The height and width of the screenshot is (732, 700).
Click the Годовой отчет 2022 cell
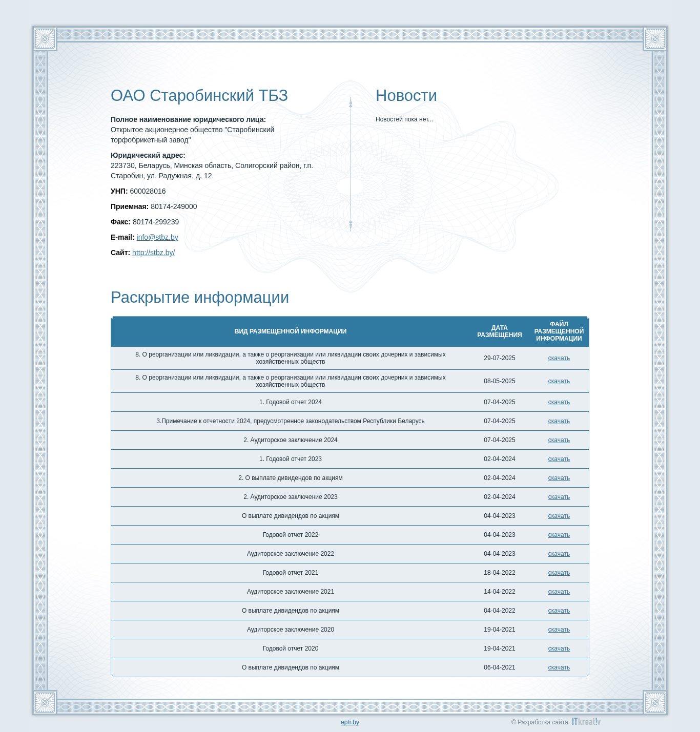tap(291, 535)
